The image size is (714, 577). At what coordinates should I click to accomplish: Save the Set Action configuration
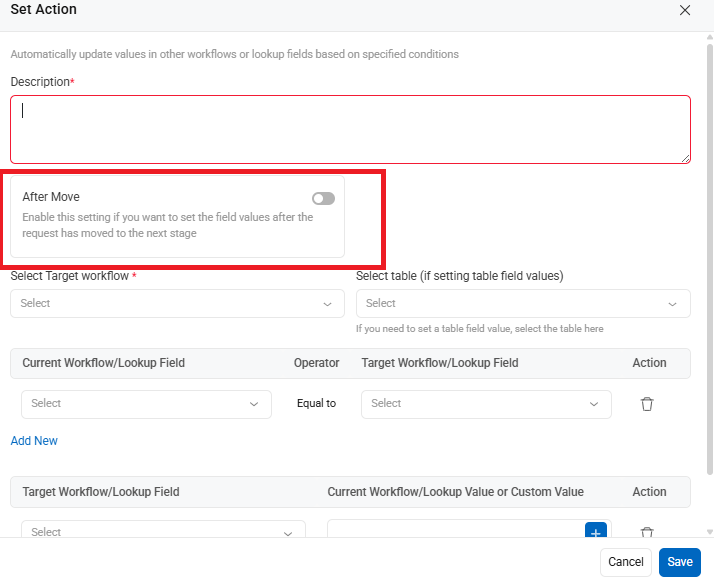(679, 562)
